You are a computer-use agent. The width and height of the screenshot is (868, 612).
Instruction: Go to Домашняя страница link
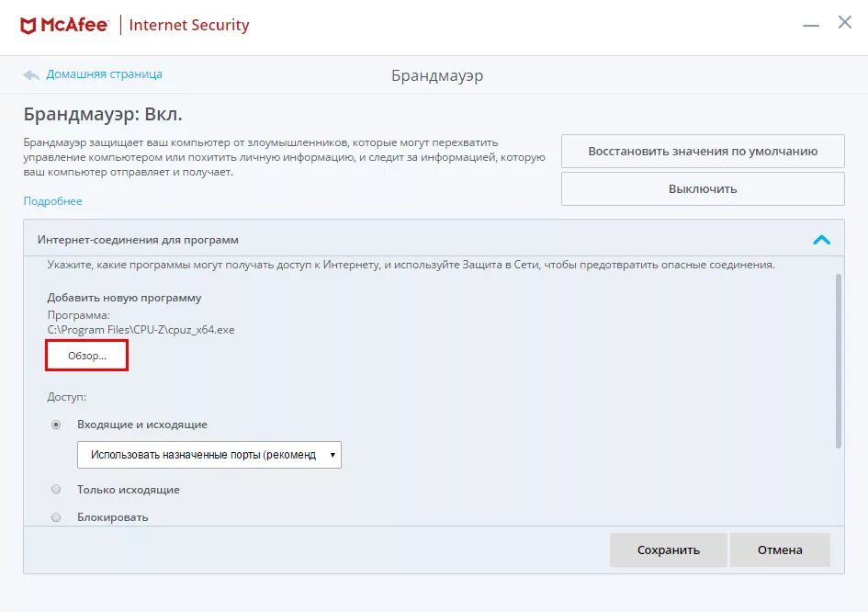(104, 74)
